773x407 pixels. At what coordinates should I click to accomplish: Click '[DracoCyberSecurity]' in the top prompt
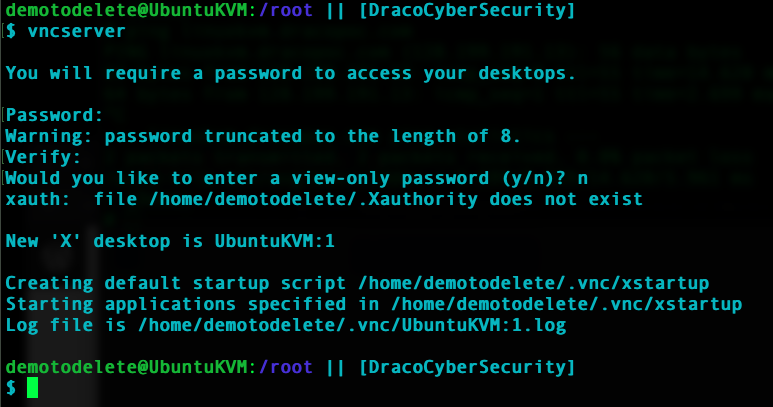pyautogui.click(x=467, y=10)
